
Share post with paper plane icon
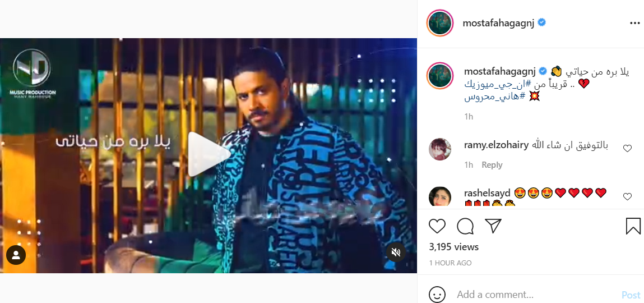pos(493,226)
